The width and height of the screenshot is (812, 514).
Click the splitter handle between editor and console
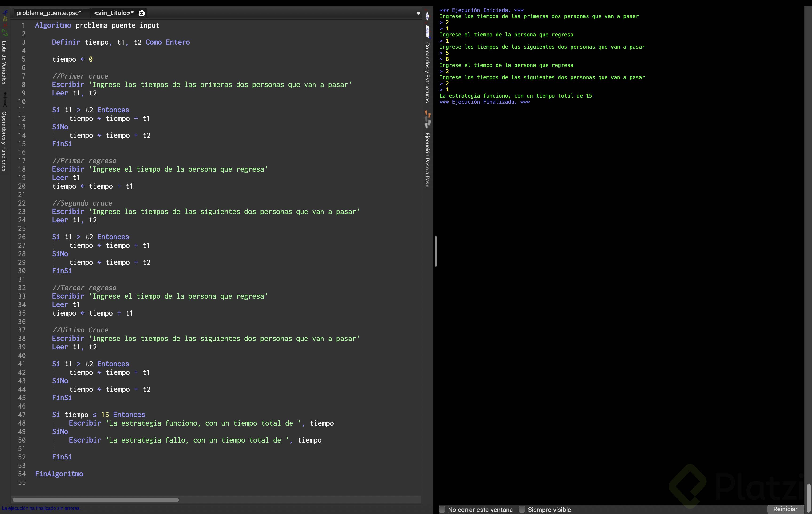point(436,251)
